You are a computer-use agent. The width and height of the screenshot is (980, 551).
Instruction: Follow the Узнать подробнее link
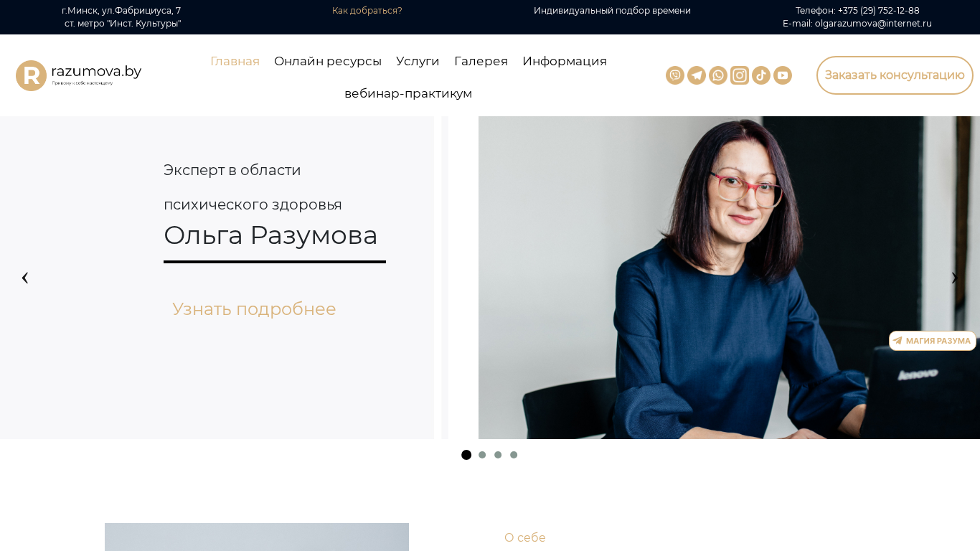click(x=254, y=309)
